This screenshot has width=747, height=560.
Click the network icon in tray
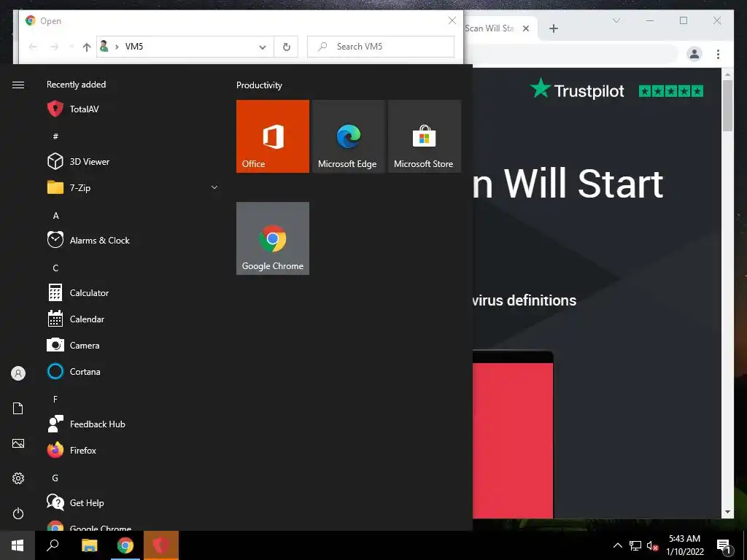pos(635,545)
